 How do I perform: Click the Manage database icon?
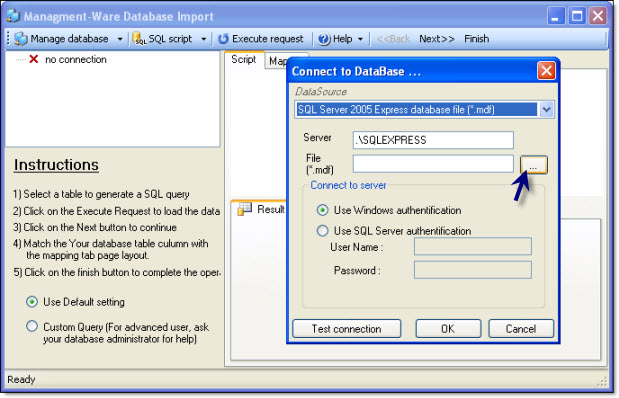[21, 39]
